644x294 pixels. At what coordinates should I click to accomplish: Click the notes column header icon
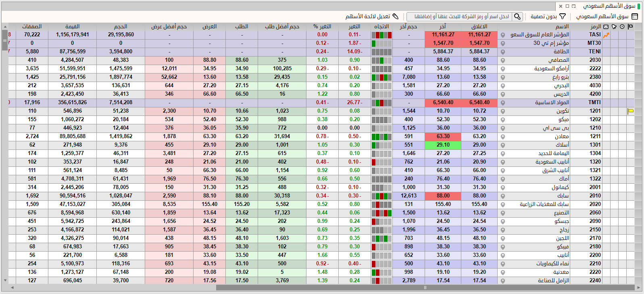pos(622,27)
